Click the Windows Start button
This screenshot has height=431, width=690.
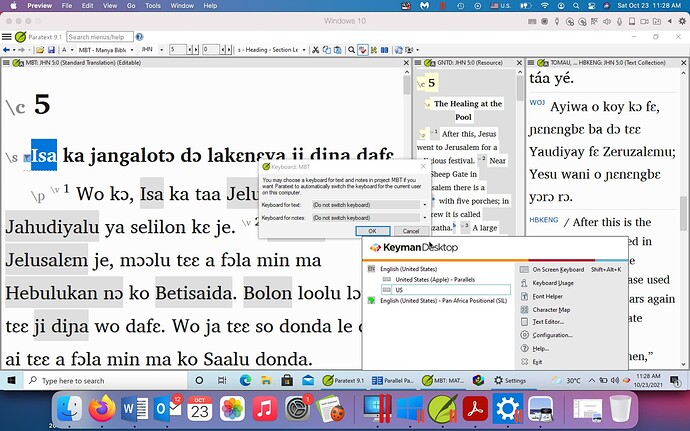click(11, 380)
